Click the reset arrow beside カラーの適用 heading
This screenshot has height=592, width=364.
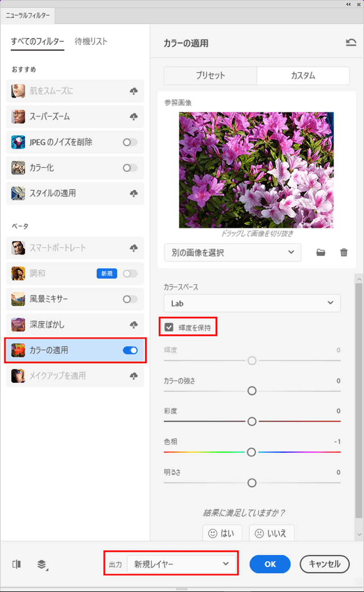coord(351,43)
